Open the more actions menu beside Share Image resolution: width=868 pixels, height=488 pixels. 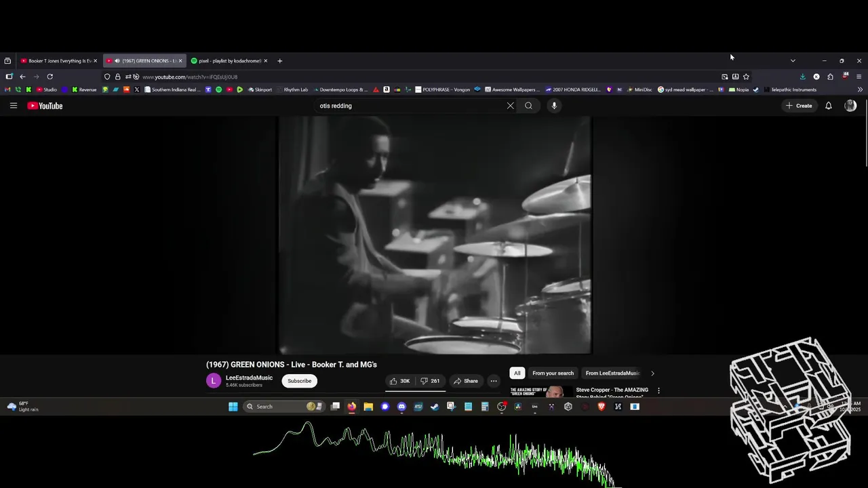(x=494, y=381)
